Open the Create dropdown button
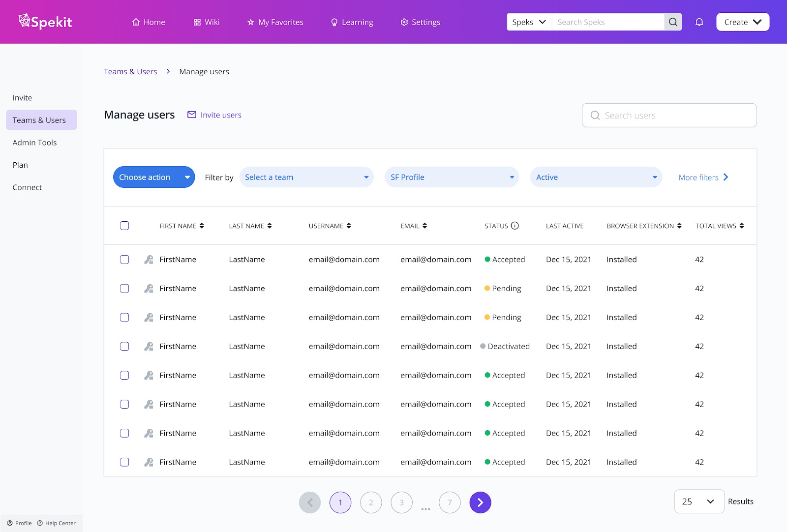Viewport: 787px width, 532px height. point(743,22)
